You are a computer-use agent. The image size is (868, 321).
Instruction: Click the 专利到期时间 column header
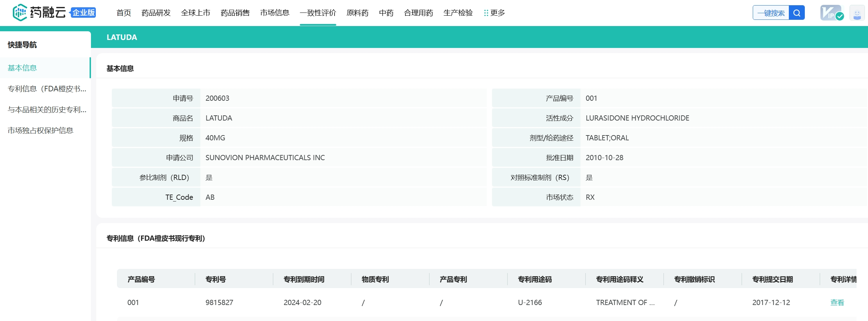pos(304,279)
